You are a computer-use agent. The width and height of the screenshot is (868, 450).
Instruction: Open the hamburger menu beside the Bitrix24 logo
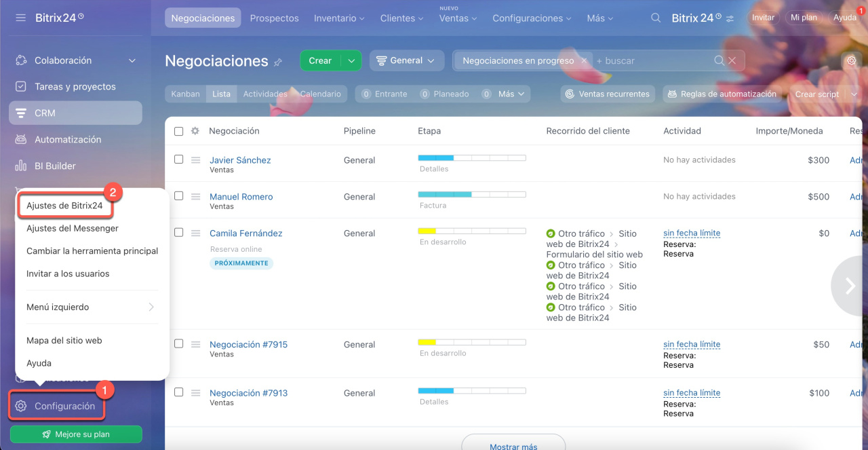[20, 18]
